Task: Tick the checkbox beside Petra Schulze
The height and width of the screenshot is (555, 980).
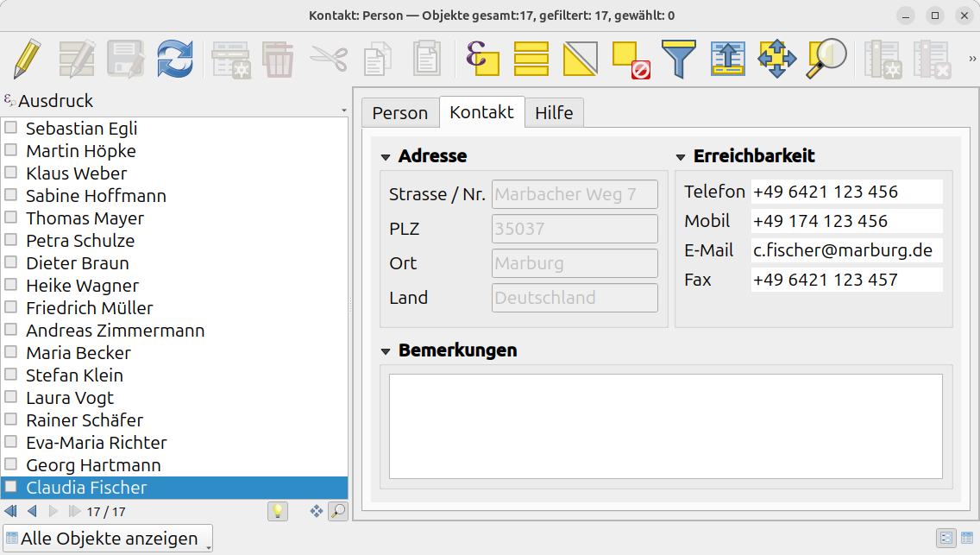Action: [x=10, y=241]
